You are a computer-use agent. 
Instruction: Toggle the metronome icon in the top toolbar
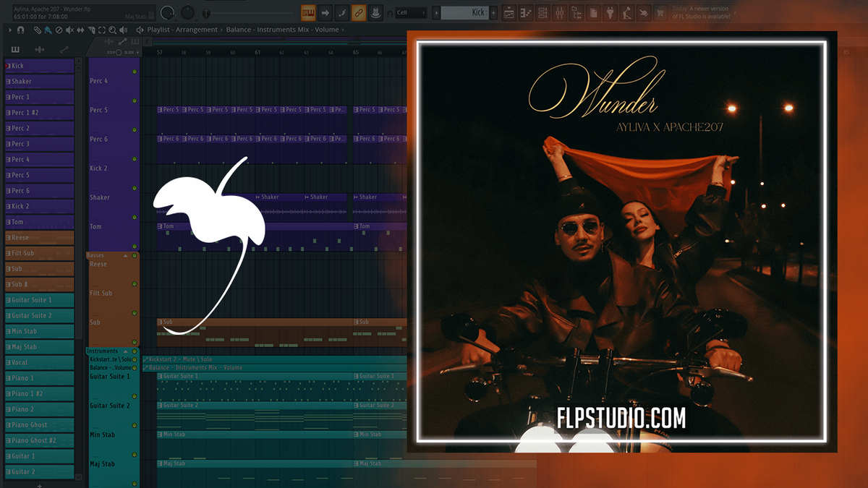tap(376, 12)
